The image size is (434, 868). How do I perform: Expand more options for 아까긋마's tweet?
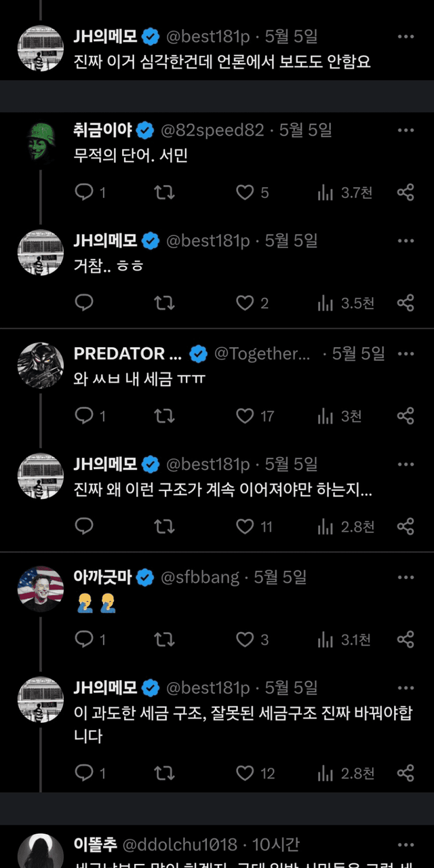406,577
